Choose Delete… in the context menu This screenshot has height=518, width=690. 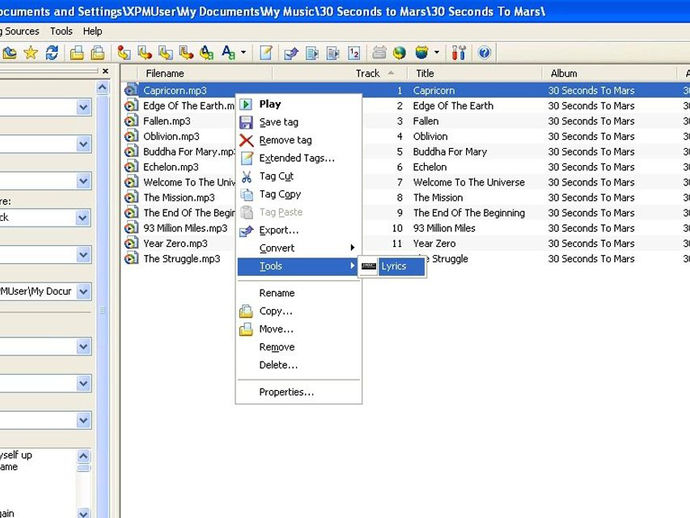tap(299, 365)
